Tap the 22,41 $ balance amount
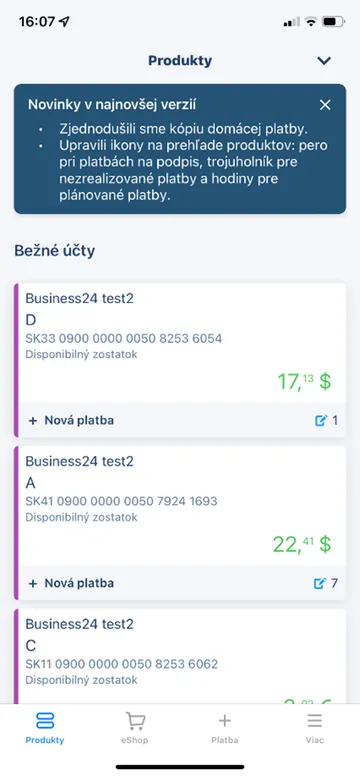The width and height of the screenshot is (360, 776). coord(302,544)
